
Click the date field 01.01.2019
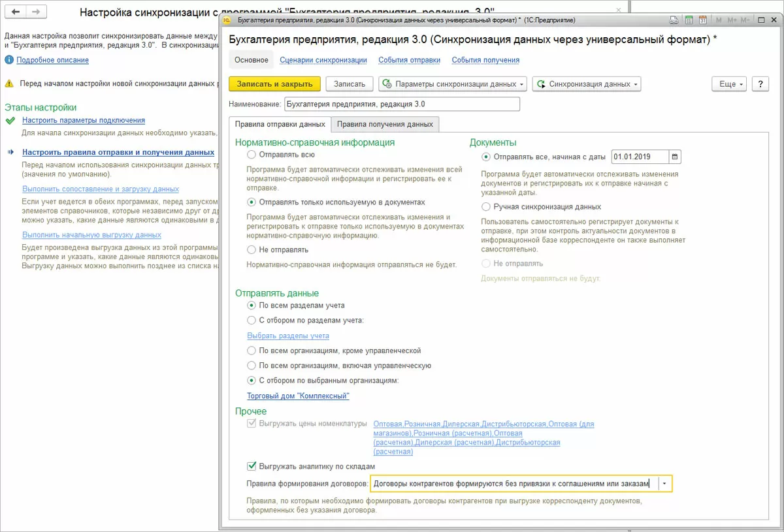tap(640, 157)
